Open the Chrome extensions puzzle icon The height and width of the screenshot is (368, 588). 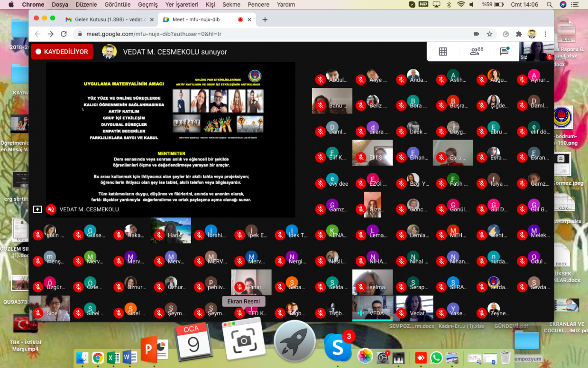point(519,34)
